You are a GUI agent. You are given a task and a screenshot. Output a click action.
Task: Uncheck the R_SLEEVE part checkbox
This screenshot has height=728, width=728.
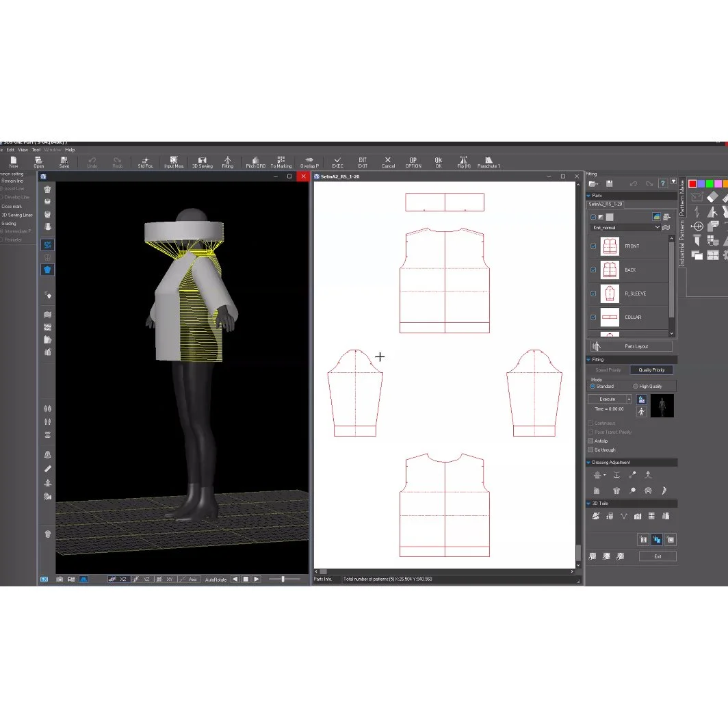(593, 294)
